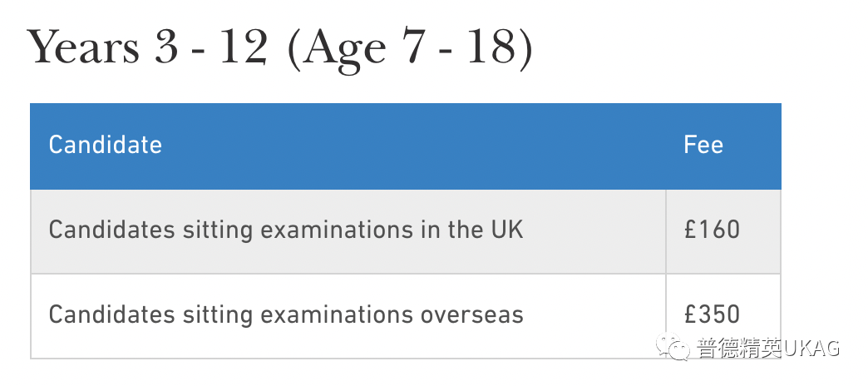Click the word examinations in the overseas row
The image size is (868, 386).
337,315
